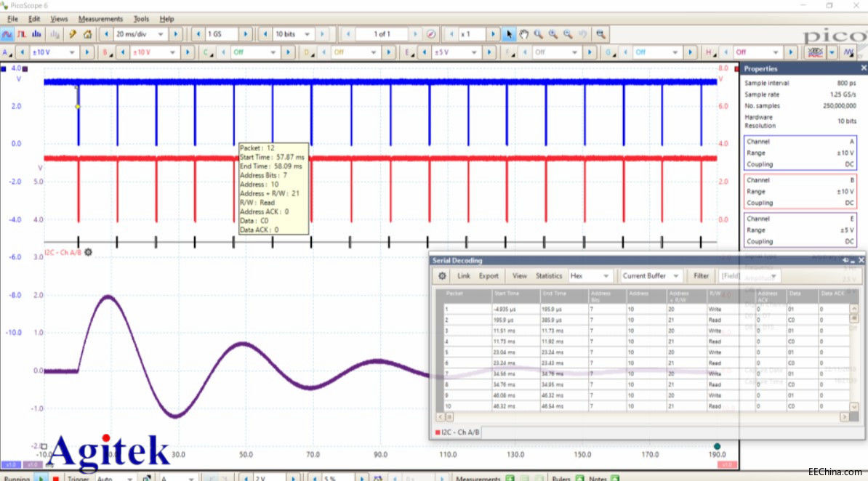Open the timebase 20 ms/div dropdown
This screenshot has width=868, height=481.
pyautogui.click(x=161, y=34)
